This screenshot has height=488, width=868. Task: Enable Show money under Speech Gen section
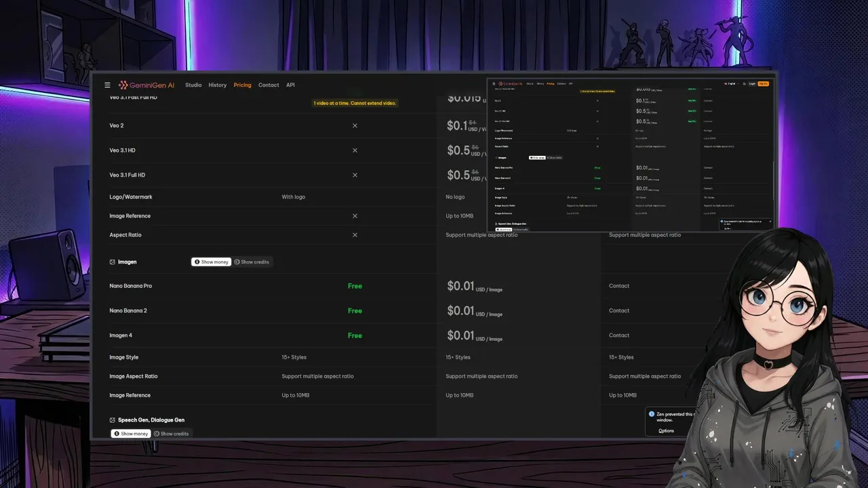131,434
